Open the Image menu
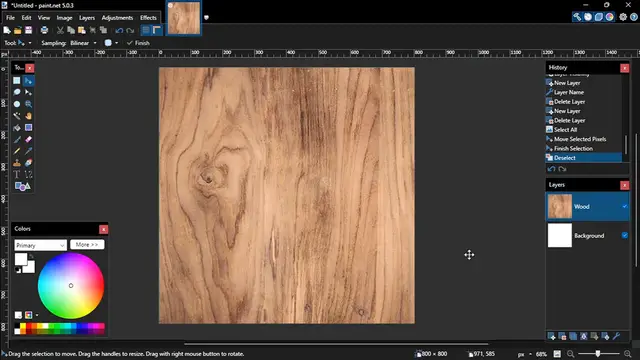The image size is (640, 360). tap(64, 18)
